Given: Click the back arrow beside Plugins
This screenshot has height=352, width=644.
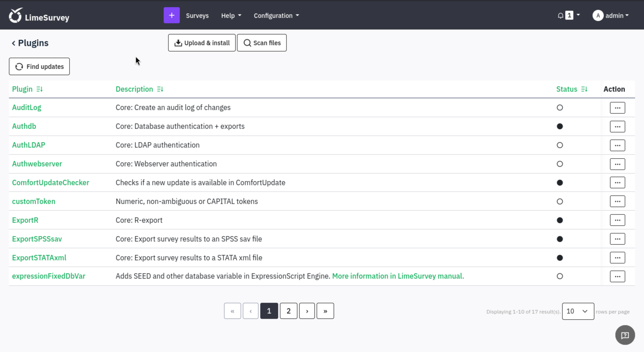Looking at the screenshot, I should tap(13, 43).
